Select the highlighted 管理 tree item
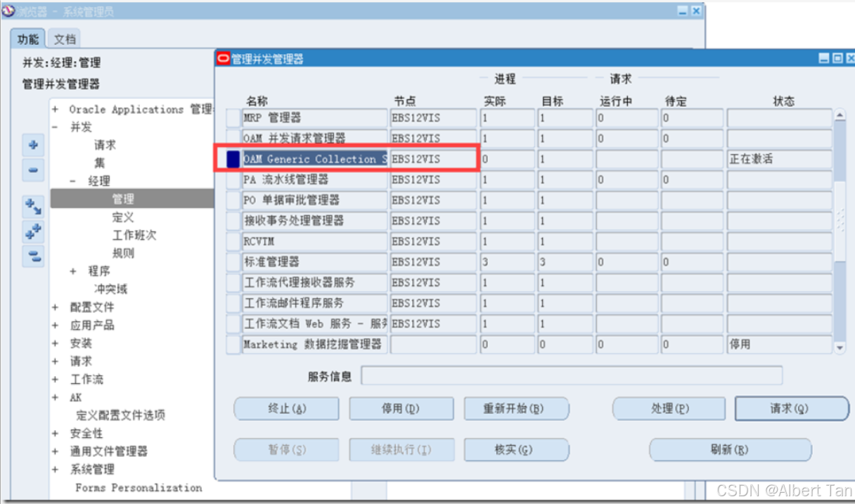This screenshot has height=504, width=855. coord(123,200)
